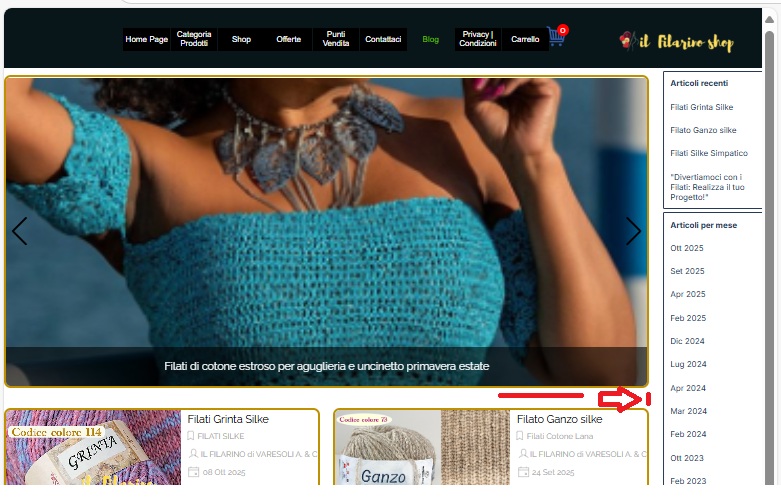The height and width of the screenshot is (499, 781).
Task: Open the Ott 2025 monthly archive
Action: point(687,248)
